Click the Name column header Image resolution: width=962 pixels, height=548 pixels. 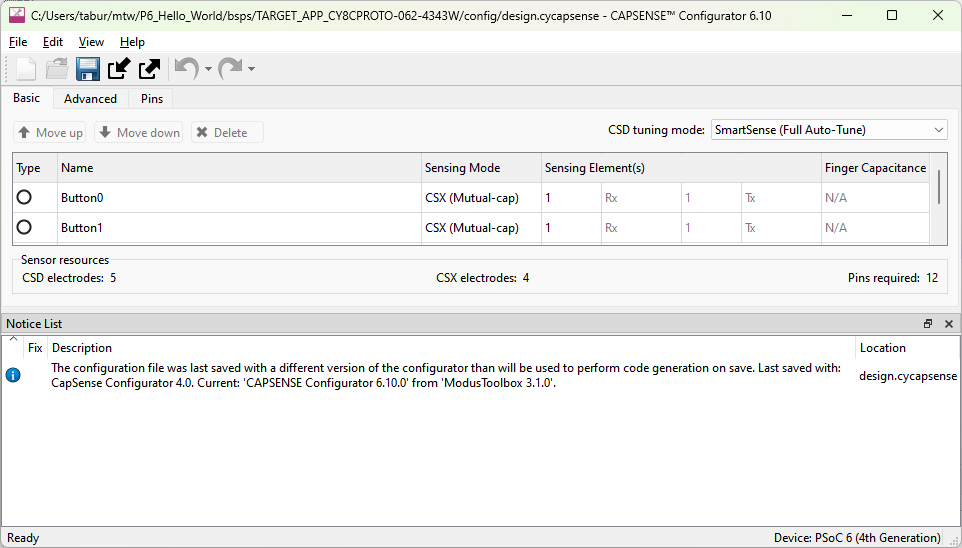click(x=239, y=168)
